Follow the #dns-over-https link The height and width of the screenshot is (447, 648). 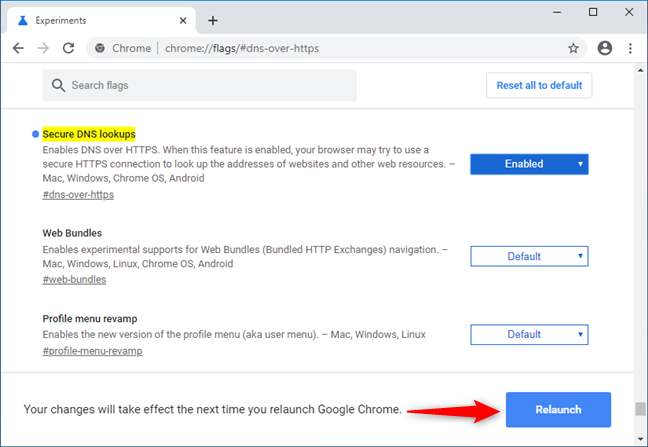pos(78,195)
